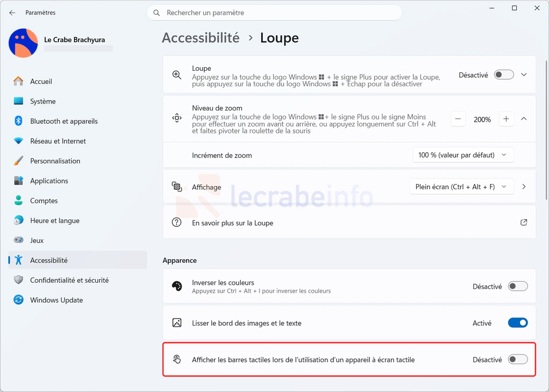This screenshot has width=549, height=392.
Task: Click the Jeux gamepad icon
Action: point(18,240)
